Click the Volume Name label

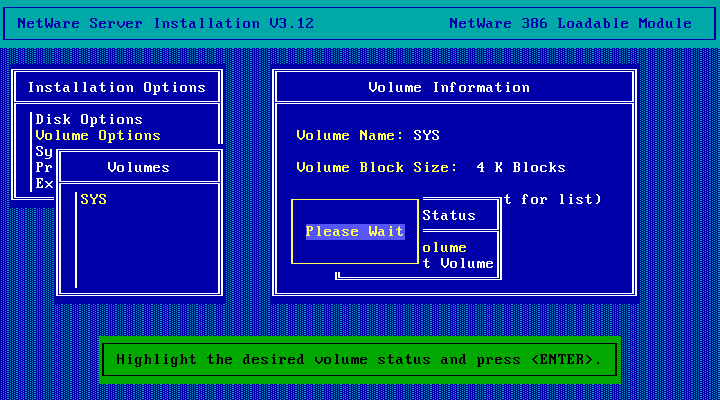pos(350,135)
